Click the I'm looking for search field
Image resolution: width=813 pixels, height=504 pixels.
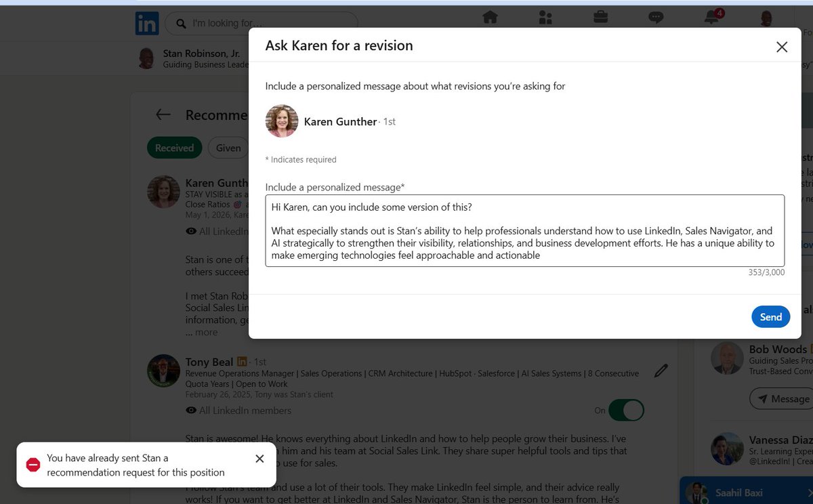(x=262, y=24)
